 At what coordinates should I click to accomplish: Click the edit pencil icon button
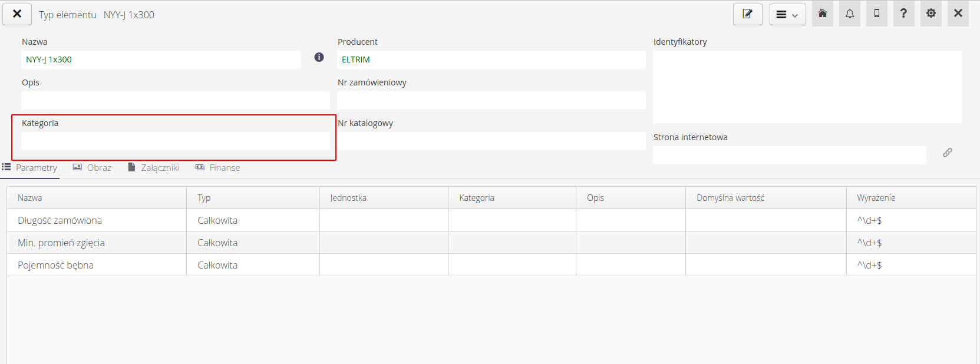click(747, 14)
